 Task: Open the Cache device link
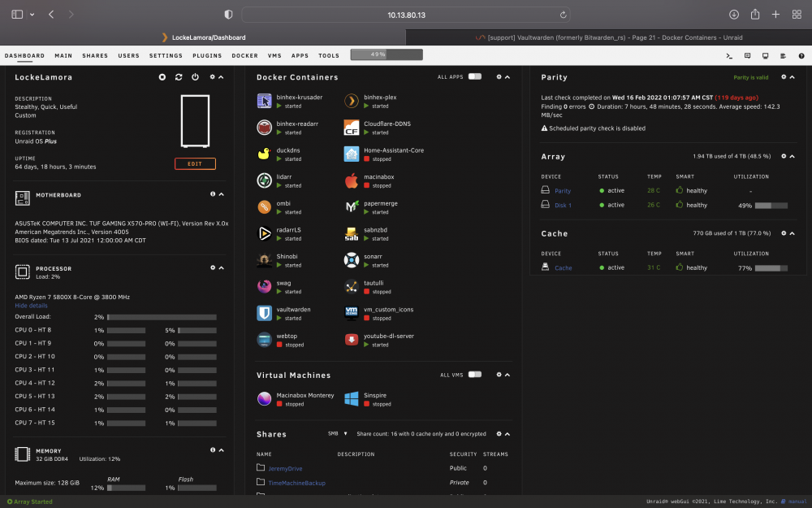(564, 268)
